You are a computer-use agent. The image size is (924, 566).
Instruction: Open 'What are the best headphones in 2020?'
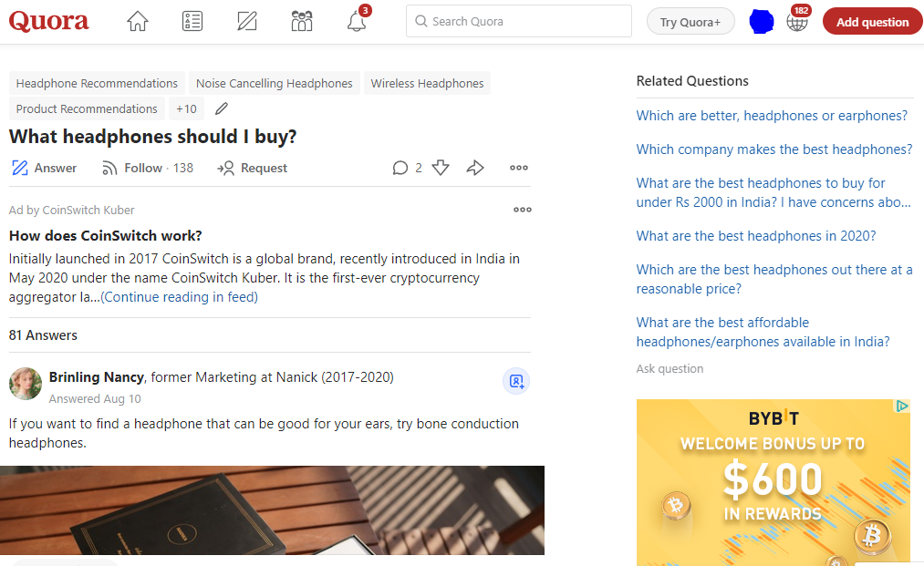click(756, 235)
